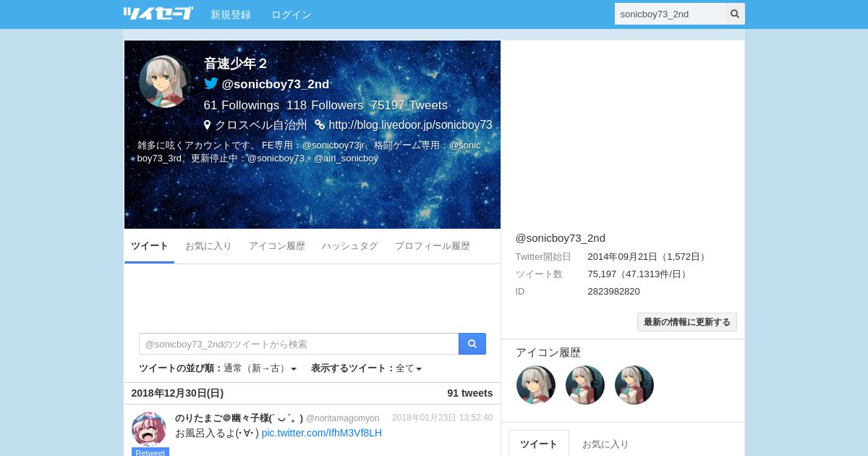Click the blue tweet search magnifier button
Screen dimensions: 868x456
pyautogui.click(x=472, y=344)
